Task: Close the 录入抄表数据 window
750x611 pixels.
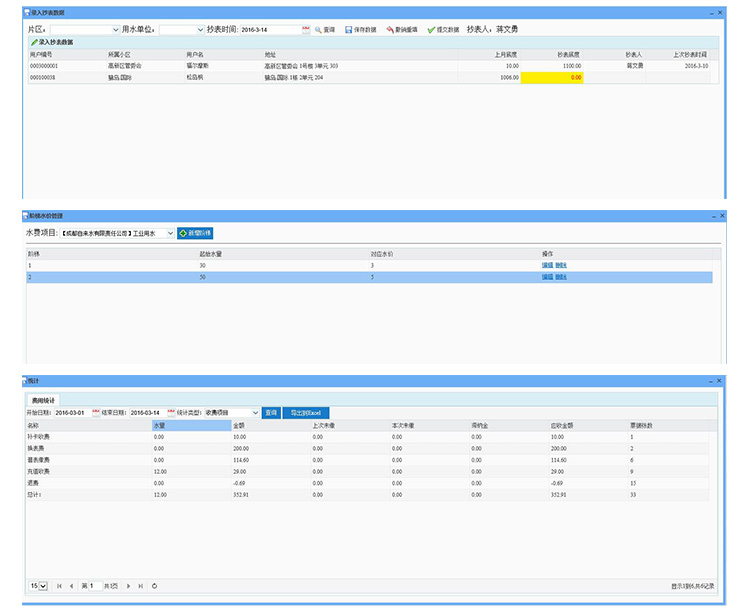Action: tap(720, 12)
